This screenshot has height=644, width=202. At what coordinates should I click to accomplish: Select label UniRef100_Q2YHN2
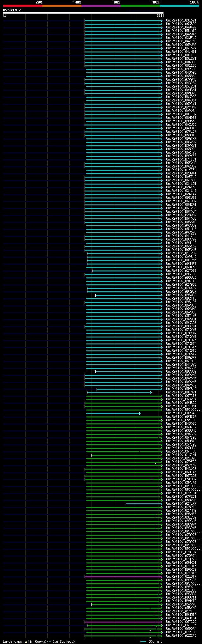click(x=181, y=107)
